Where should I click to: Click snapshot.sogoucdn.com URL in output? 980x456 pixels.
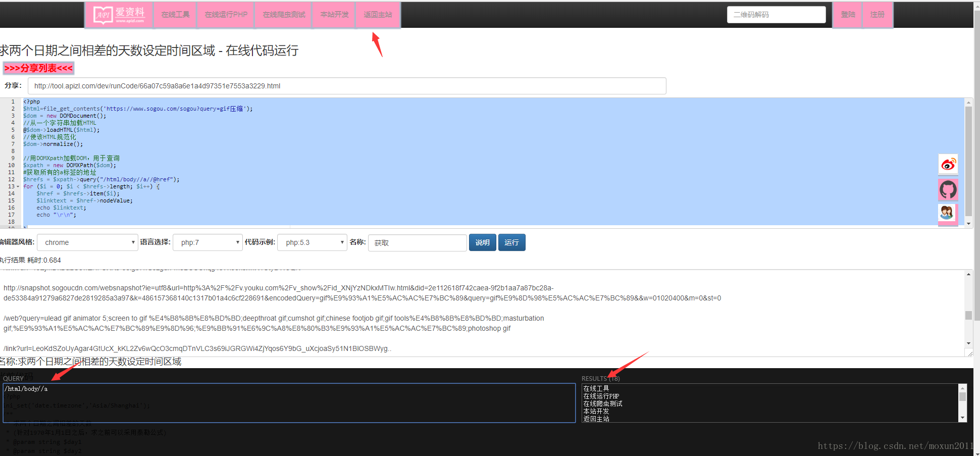[x=362, y=293]
